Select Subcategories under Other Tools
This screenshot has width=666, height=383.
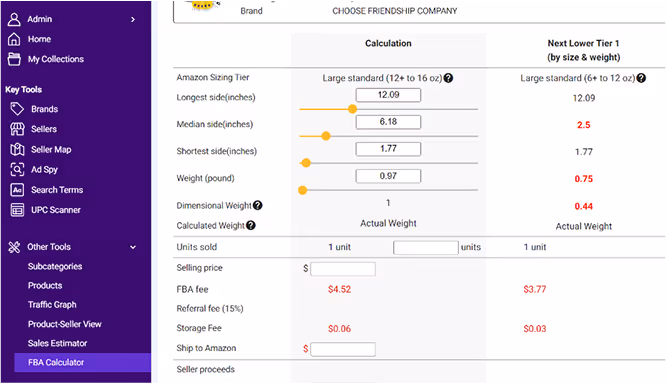(x=55, y=267)
